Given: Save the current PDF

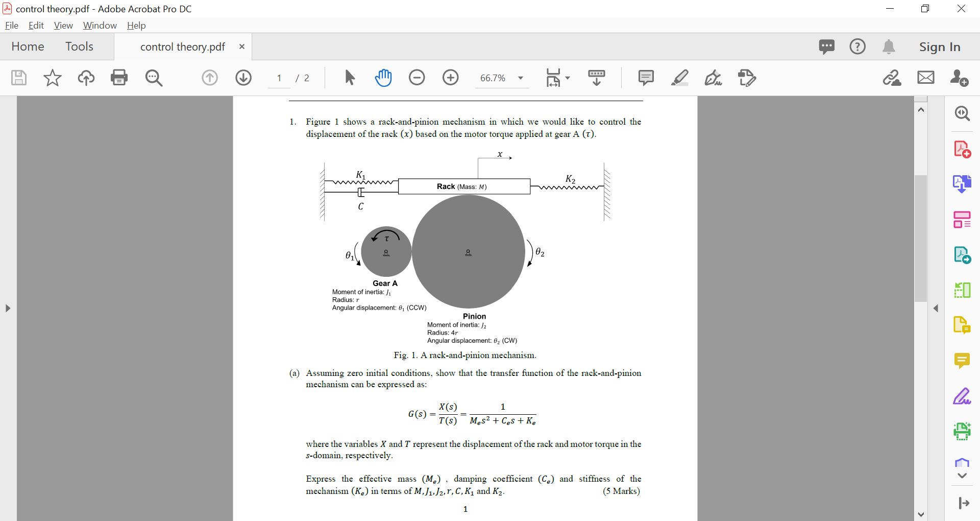Looking at the screenshot, I should [x=18, y=78].
